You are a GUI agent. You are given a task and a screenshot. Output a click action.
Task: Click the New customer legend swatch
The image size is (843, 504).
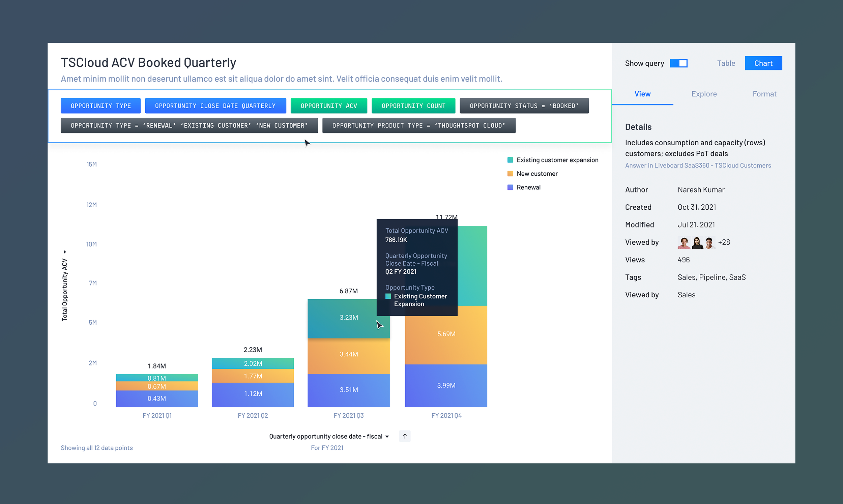(x=510, y=174)
